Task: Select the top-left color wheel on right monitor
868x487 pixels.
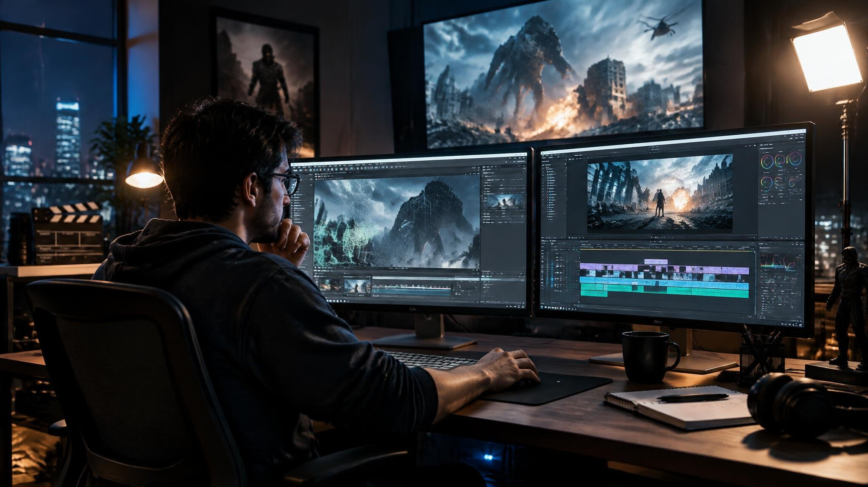Action: point(767,162)
